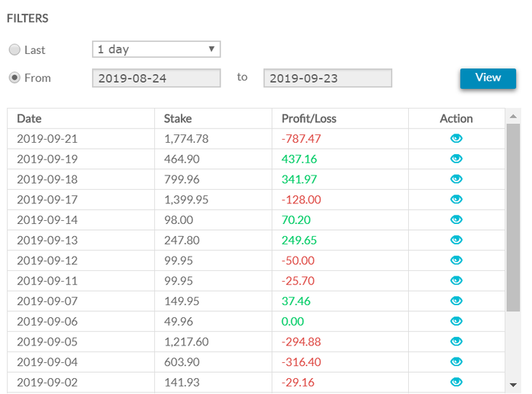Click eye icon beside 249.65 profit
This screenshot has width=532, height=394.
(x=456, y=240)
